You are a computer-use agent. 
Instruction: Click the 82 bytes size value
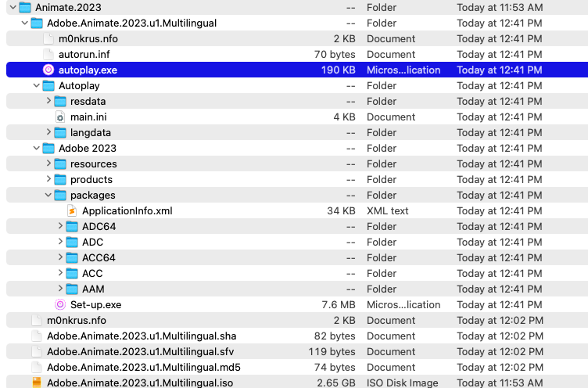click(335, 336)
